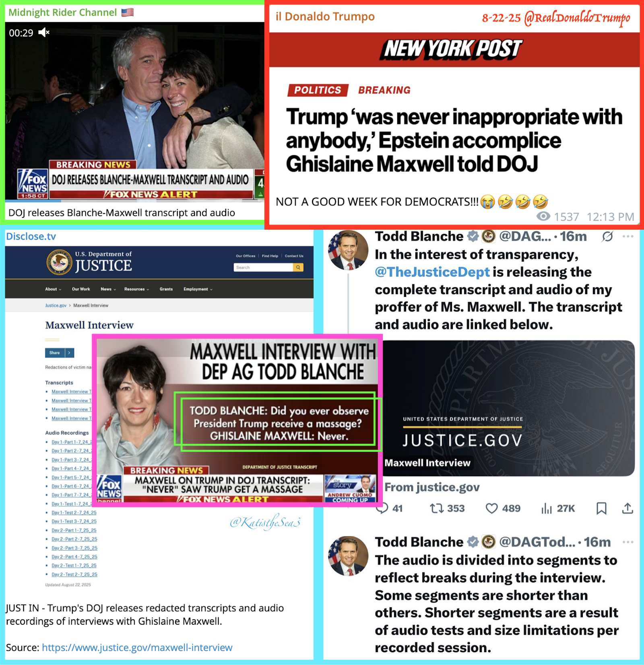Expand the Employment dropdown menu

[198, 289]
